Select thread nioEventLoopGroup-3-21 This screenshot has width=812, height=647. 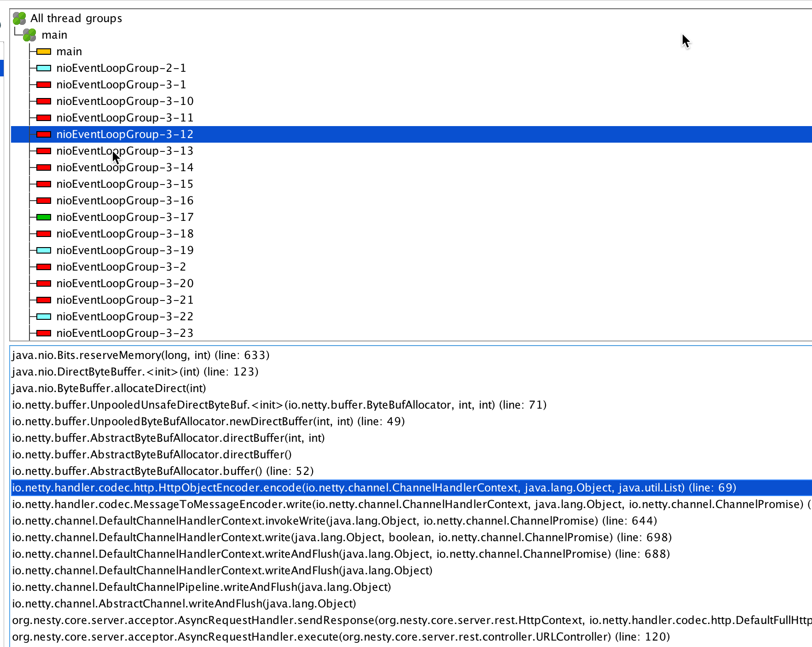125,300
